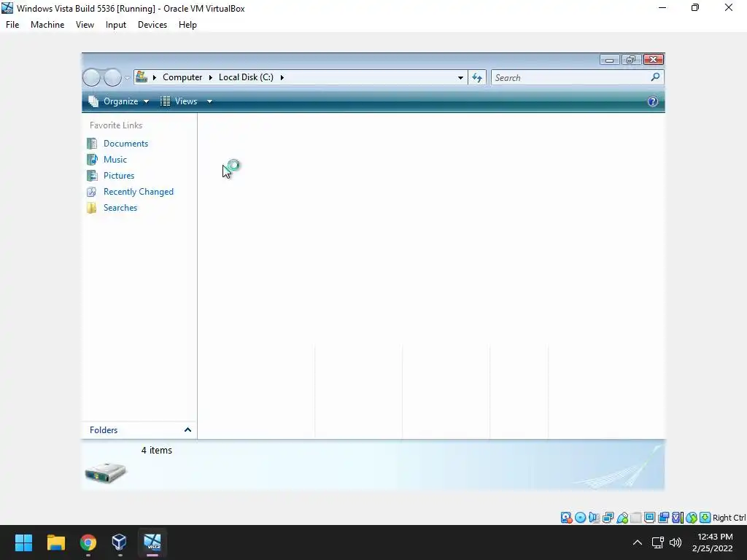Open Searches favorite link
The height and width of the screenshot is (560, 747).
[120, 208]
